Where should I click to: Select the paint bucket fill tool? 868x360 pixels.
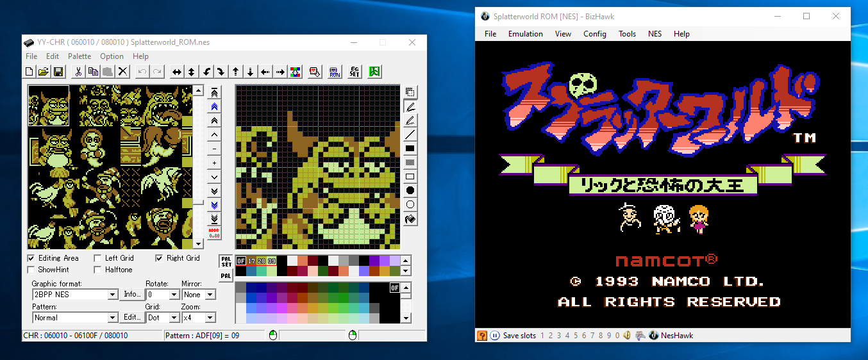410,219
